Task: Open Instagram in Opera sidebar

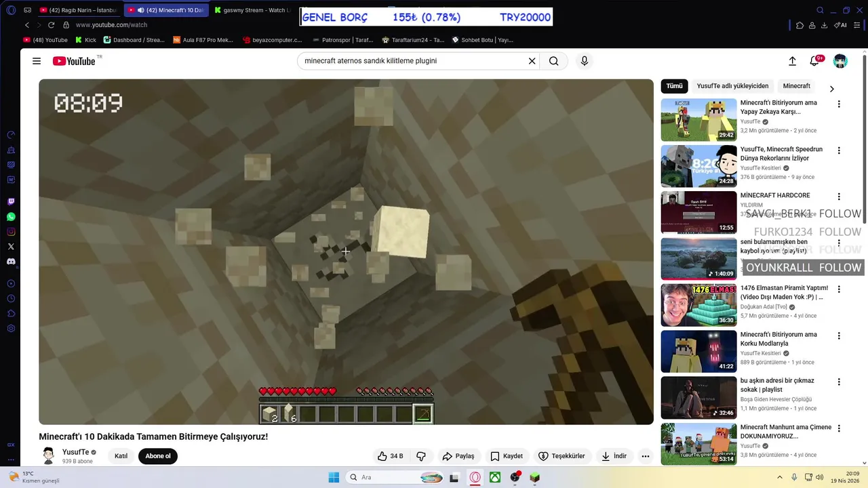Action: pos(11,232)
